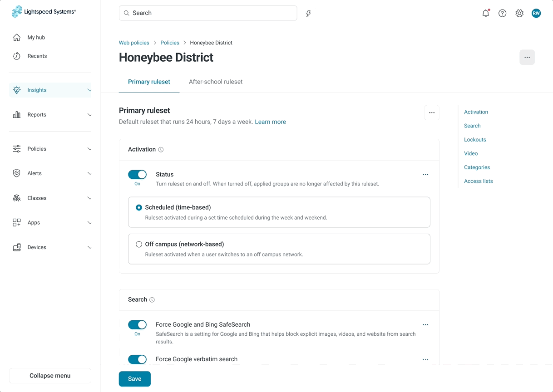
Task: Toggle Force Google and Bing SafeSearch switch
Action: coord(137,324)
